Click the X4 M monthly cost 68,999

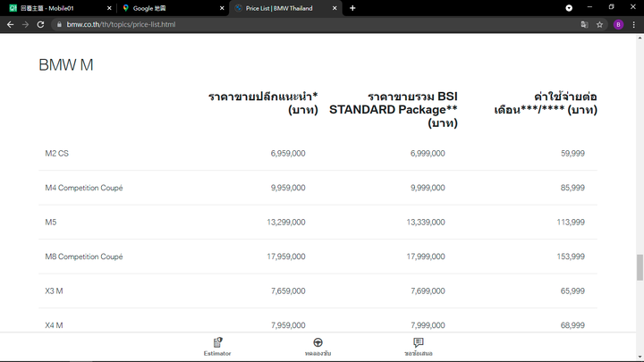572,325
